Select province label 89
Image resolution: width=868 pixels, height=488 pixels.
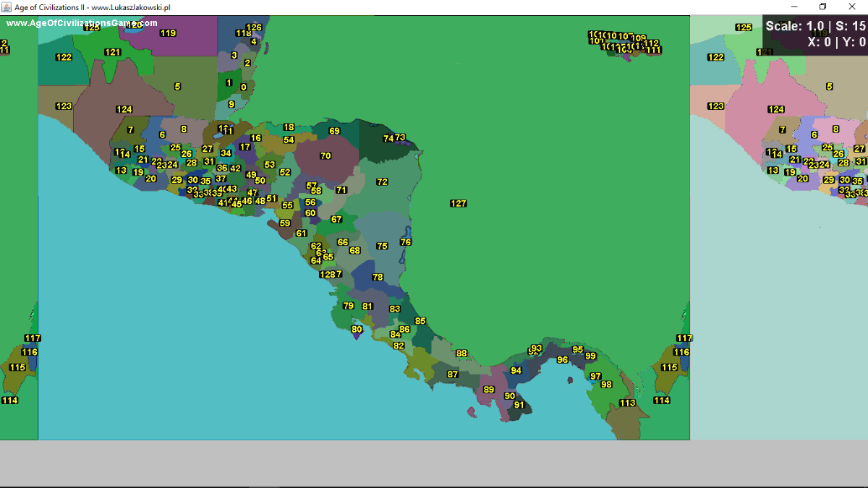pyautogui.click(x=489, y=389)
